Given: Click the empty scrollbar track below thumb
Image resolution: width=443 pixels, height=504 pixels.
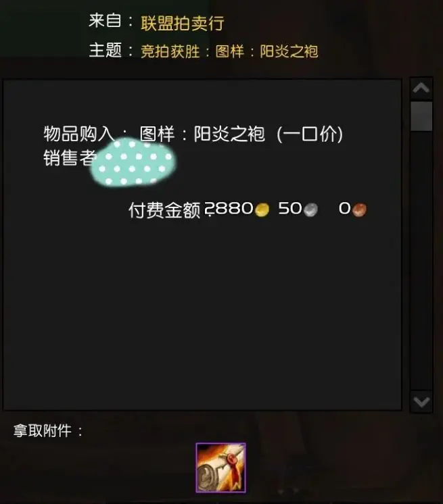Looking at the screenshot, I should [x=421, y=260].
